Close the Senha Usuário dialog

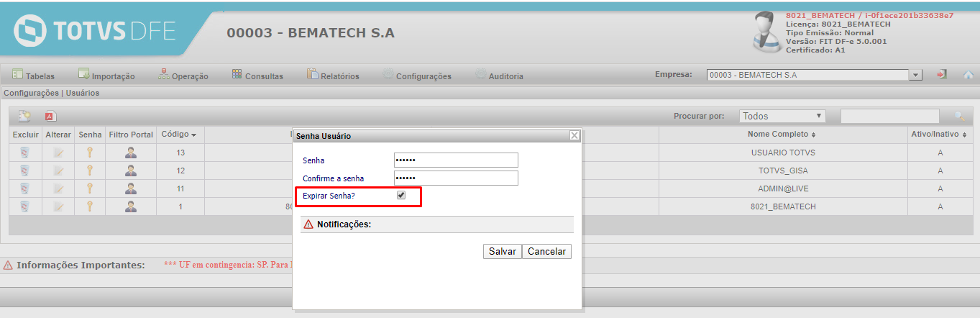point(574,135)
